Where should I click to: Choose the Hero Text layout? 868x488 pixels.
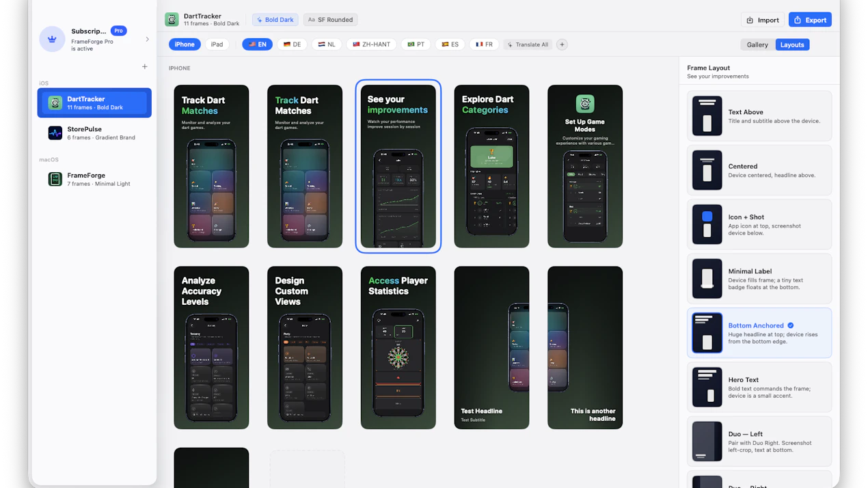pyautogui.click(x=759, y=387)
